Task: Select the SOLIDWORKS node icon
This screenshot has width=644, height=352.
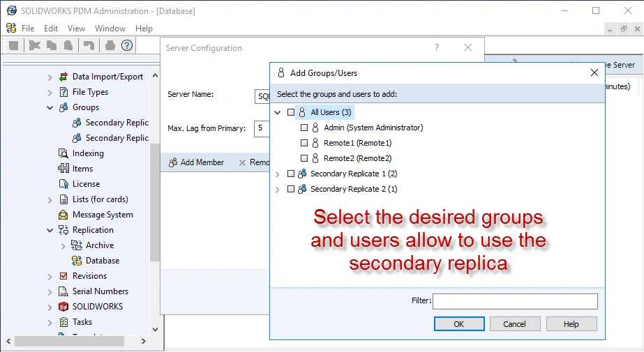Action: click(63, 307)
